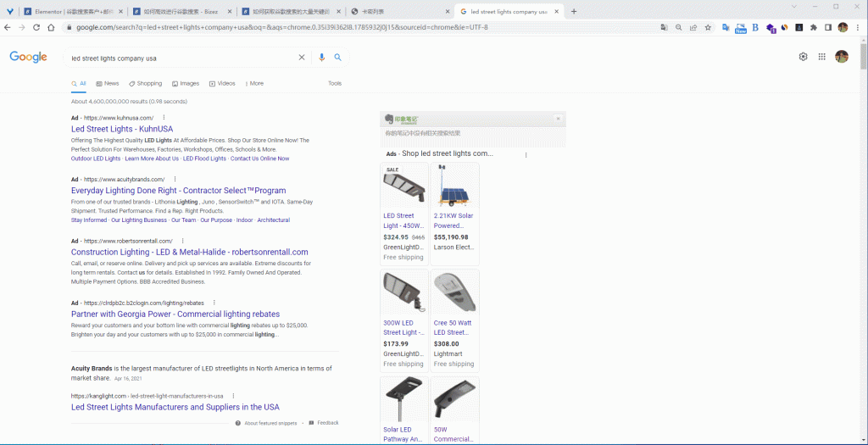Clear the search box with the X
Screen dimensions: 868x445
(x=302, y=57)
